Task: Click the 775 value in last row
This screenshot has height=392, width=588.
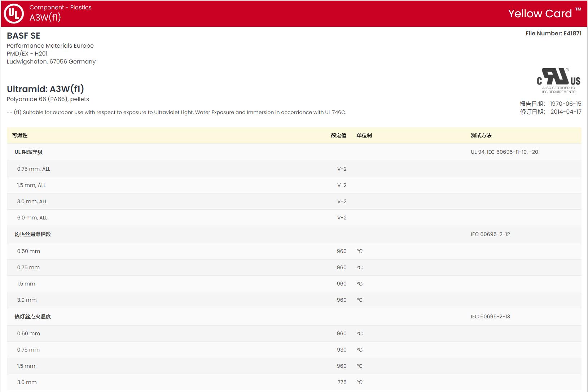Action: (342, 382)
